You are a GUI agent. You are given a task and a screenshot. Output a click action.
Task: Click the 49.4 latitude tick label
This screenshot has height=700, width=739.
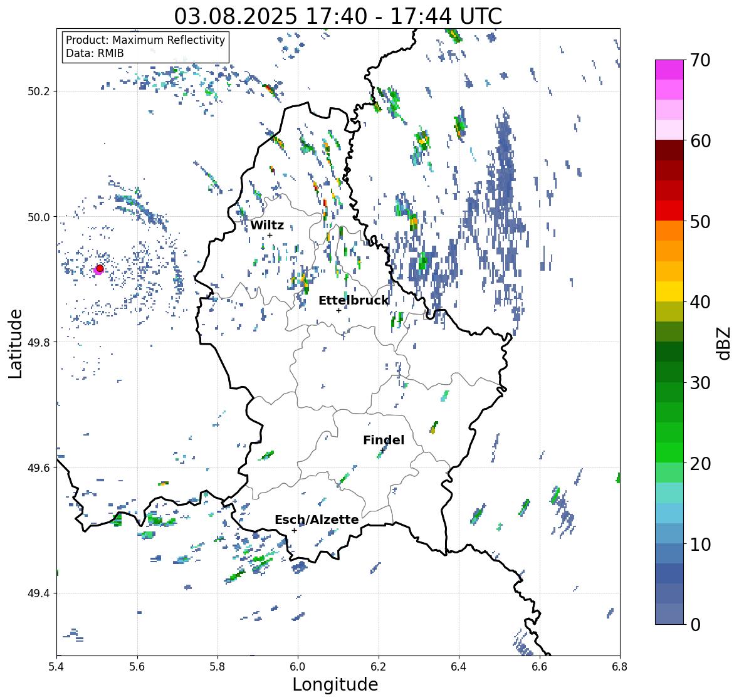[x=39, y=593]
